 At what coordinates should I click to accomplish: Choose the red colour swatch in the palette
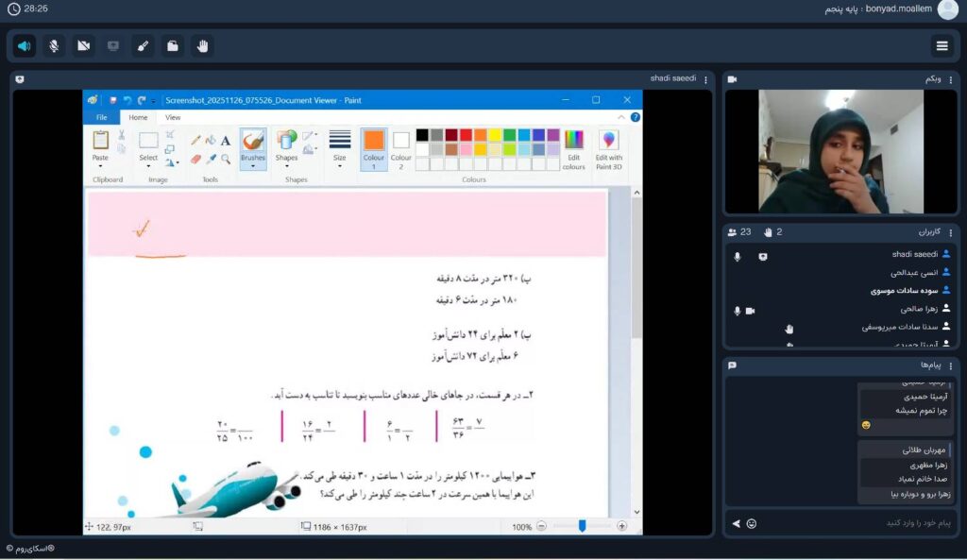466,135
